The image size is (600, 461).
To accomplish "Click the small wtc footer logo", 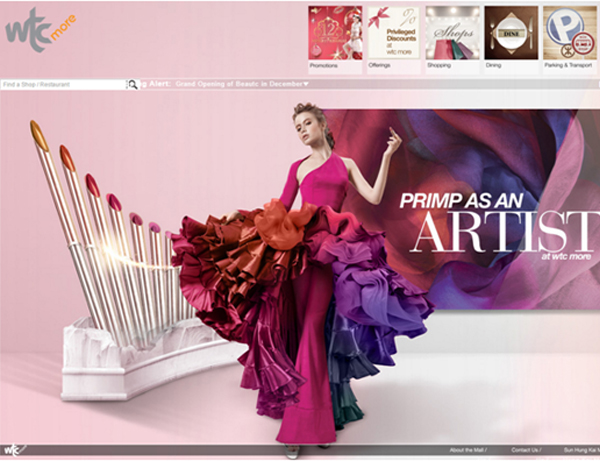I will point(14,450).
